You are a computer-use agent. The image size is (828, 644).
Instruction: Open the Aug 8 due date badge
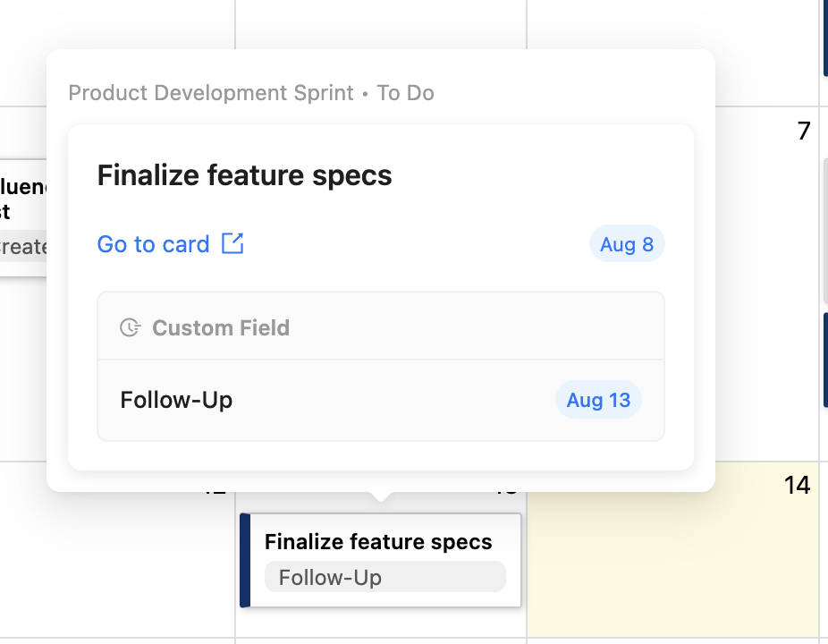627,244
